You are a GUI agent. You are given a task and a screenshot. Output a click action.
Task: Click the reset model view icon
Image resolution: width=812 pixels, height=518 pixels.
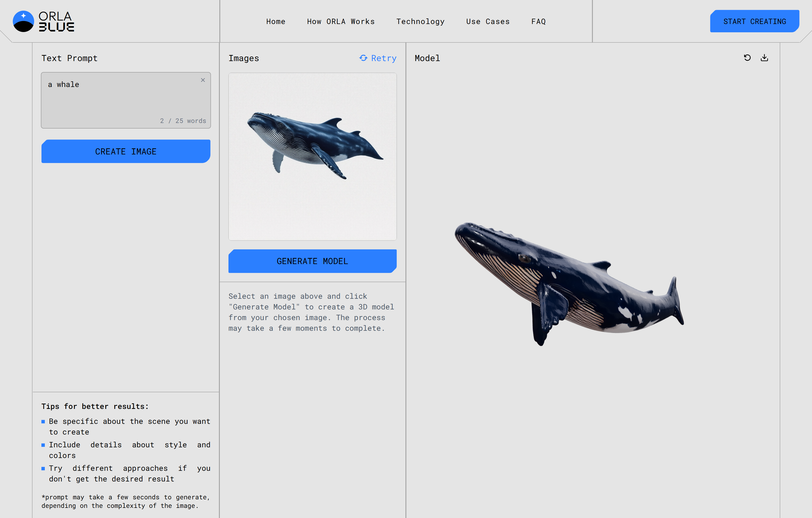pos(747,58)
